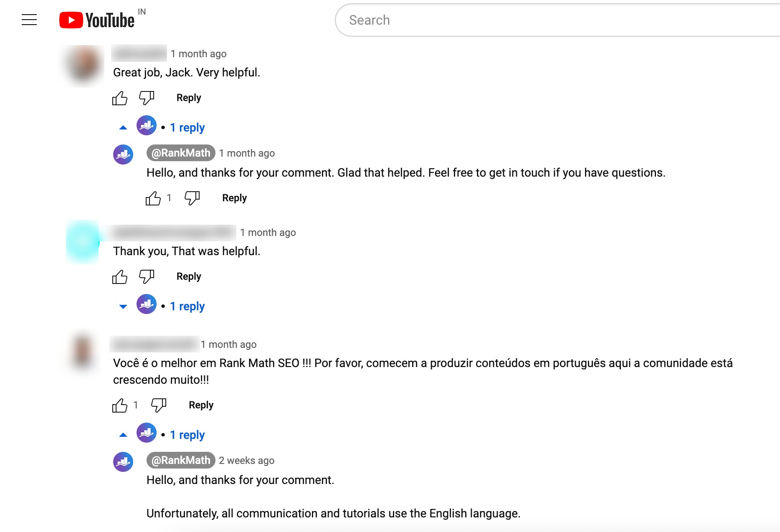780x532 pixels.
Task: Open the hamburger navigation menu
Action: tap(30, 19)
